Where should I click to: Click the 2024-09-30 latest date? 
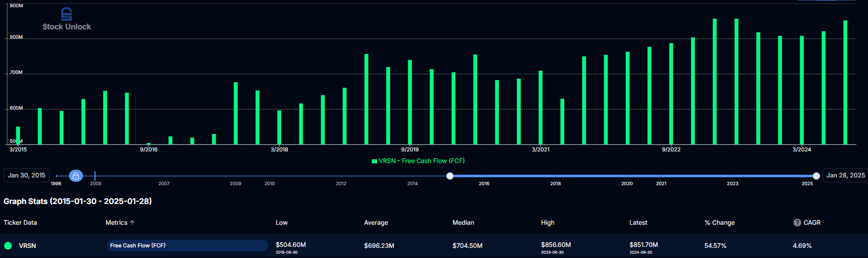click(x=641, y=253)
